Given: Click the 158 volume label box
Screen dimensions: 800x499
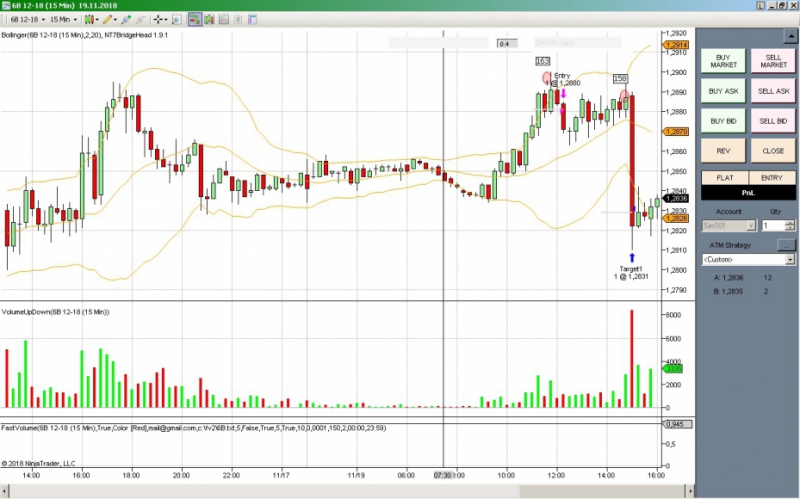Looking at the screenshot, I should pyautogui.click(x=620, y=79).
